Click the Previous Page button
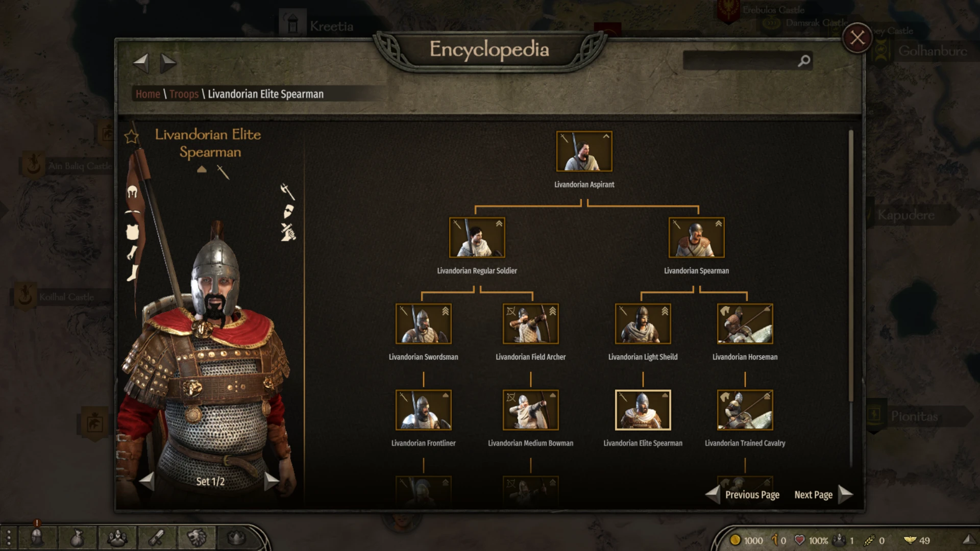Screen dimensions: 980x551 (743, 494)
